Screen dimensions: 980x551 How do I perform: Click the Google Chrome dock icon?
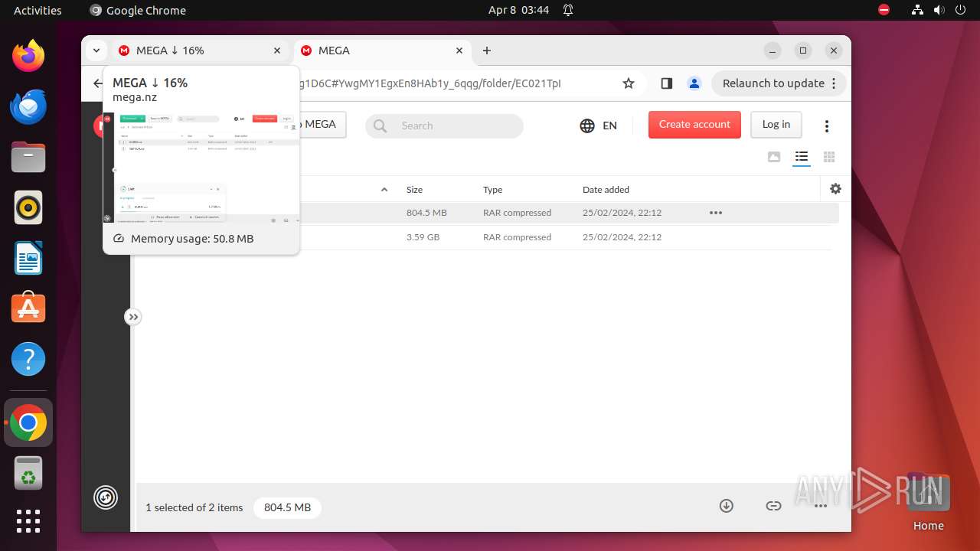(x=28, y=422)
